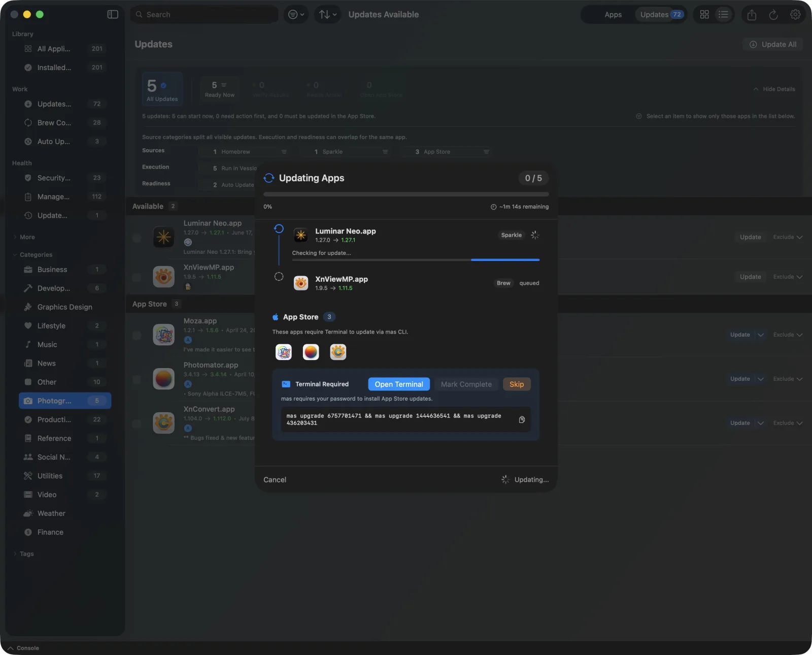Open Exclude dropdown for Luminar Neo

pyautogui.click(x=788, y=237)
